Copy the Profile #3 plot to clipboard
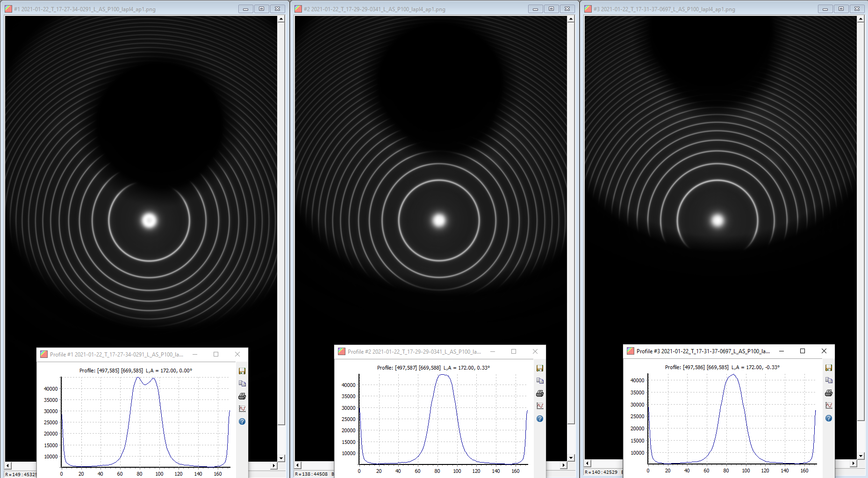 829,380
